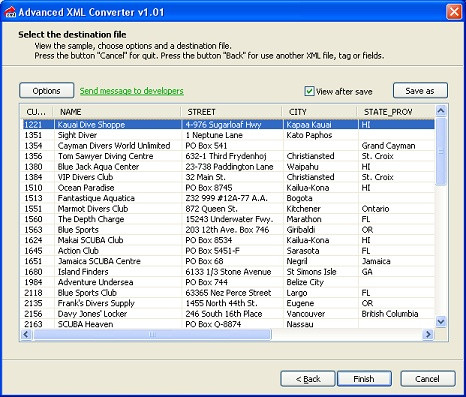Click the vertical scrollbar thumb
The width and height of the screenshot is (466, 397).
coord(441,152)
